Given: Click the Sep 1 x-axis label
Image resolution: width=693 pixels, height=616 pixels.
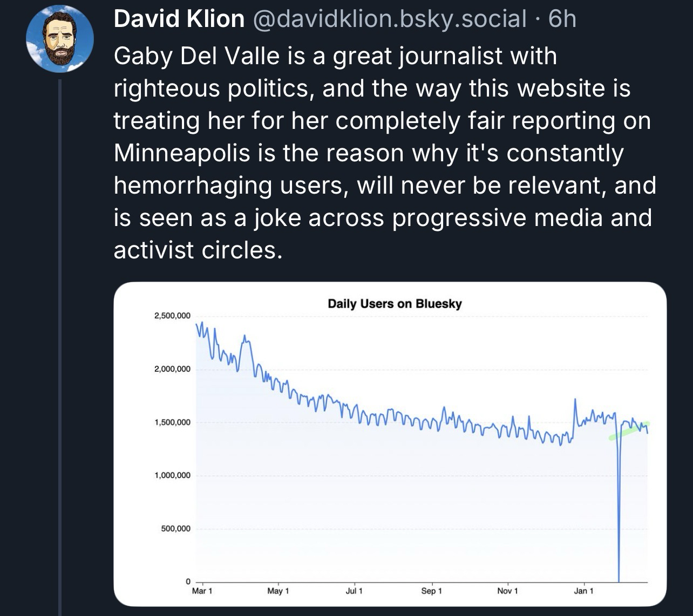Looking at the screenshot, I should (x=431, y=591).
